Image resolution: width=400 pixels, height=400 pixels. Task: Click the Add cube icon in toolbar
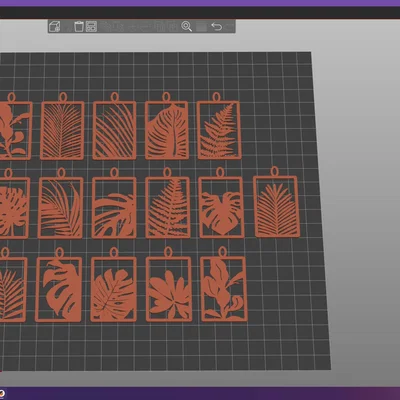click(x=54, y=26)
